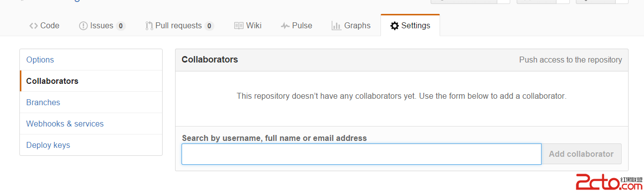Click the Pulse heartbeat icon
The width and height of the screenshot is (644, 195).
pos(285,26)
